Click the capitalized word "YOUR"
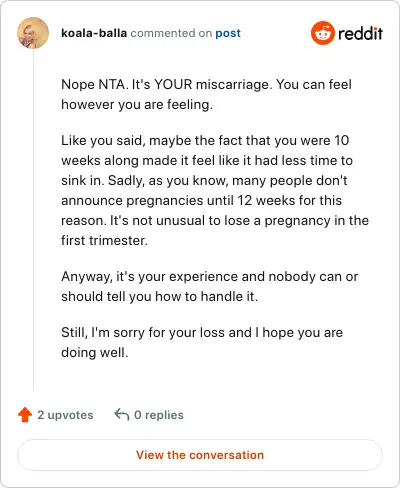 pyautogui.click(x=173, y=84)
